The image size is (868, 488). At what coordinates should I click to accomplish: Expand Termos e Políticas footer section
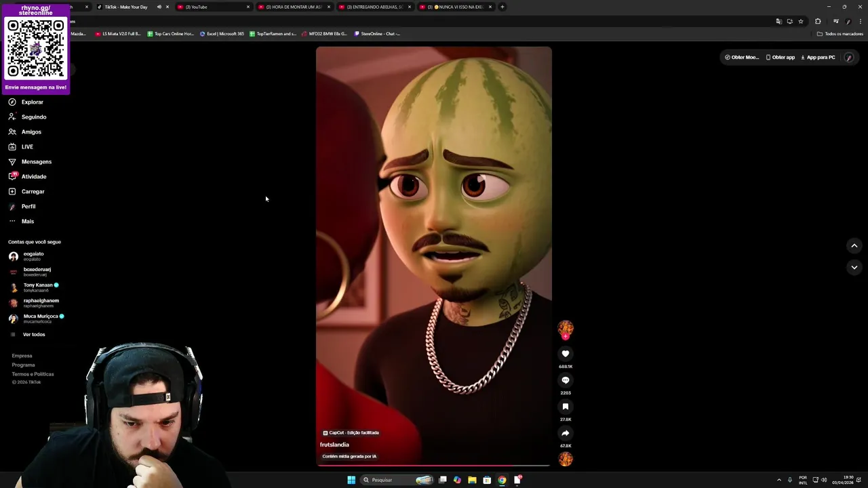tap(33, 374)
